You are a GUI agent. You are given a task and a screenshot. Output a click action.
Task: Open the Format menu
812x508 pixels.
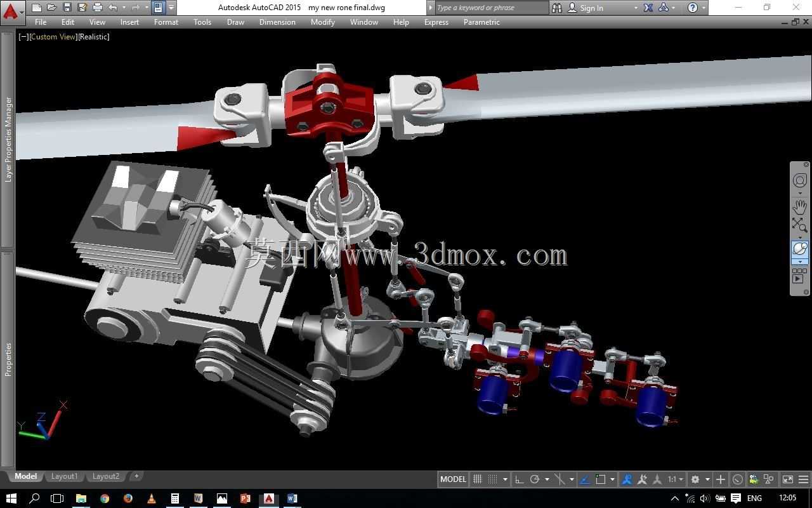point(166,22)
